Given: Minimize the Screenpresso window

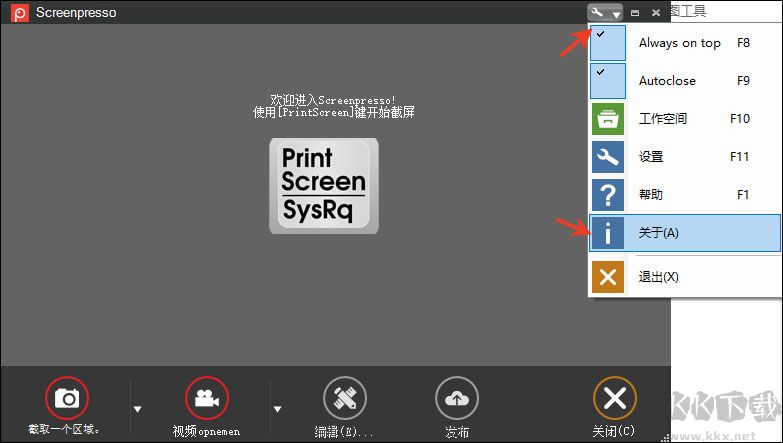Looking at the screenshot, I should (x=635, y=13).
